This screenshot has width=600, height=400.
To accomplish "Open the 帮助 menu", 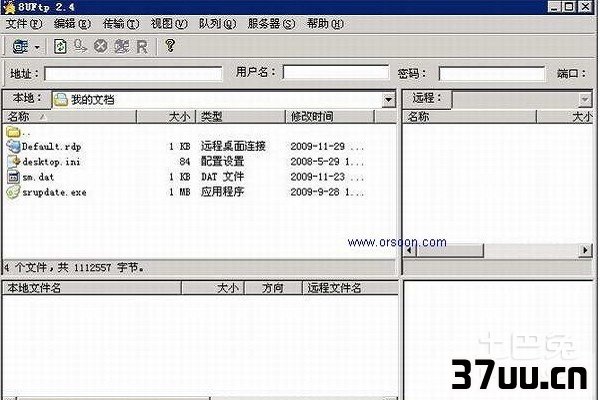I will pos(325,24).
